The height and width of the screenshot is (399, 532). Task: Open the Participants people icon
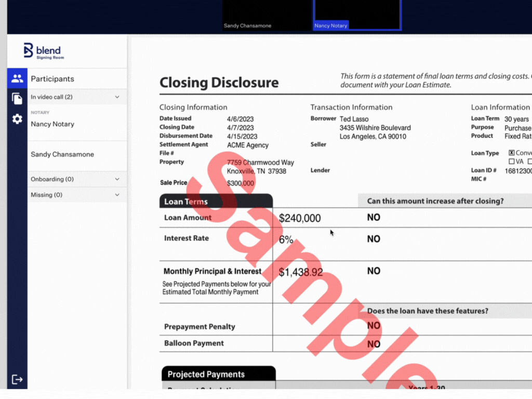pyautogui.click(x=17, y=78)
